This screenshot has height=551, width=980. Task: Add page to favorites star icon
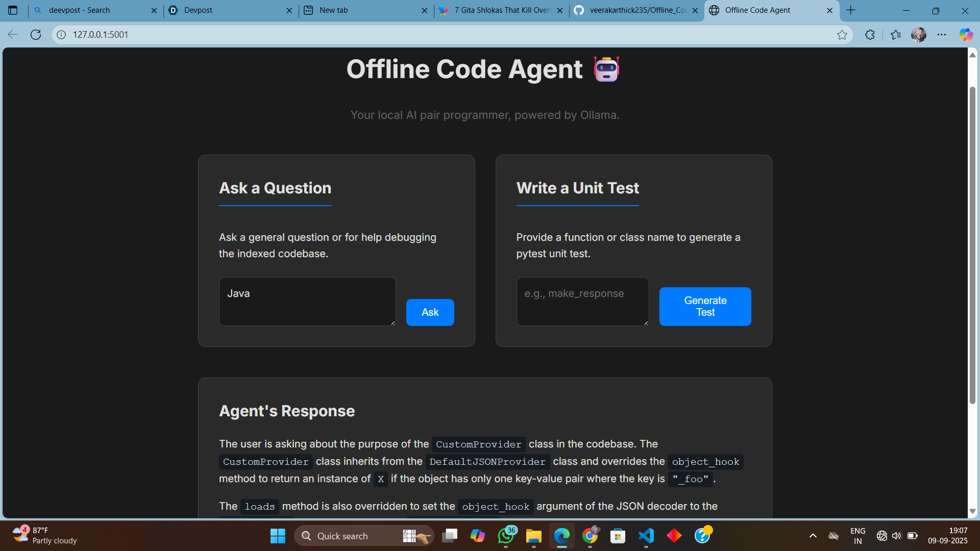tap(842, 35)
